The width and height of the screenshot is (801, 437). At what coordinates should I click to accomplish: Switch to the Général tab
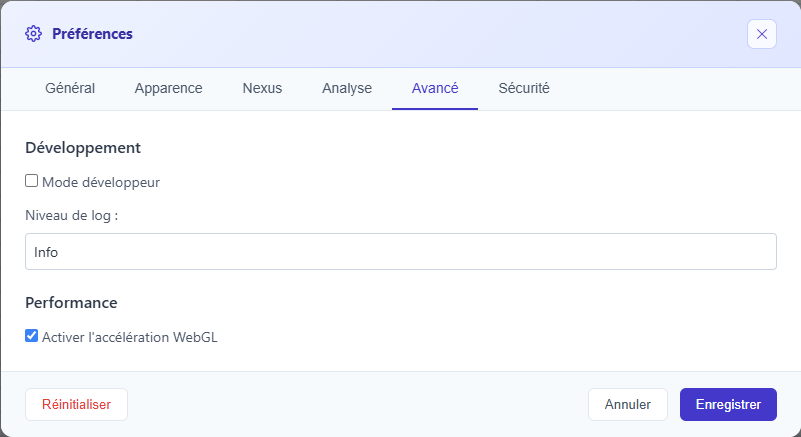(70, 88)
